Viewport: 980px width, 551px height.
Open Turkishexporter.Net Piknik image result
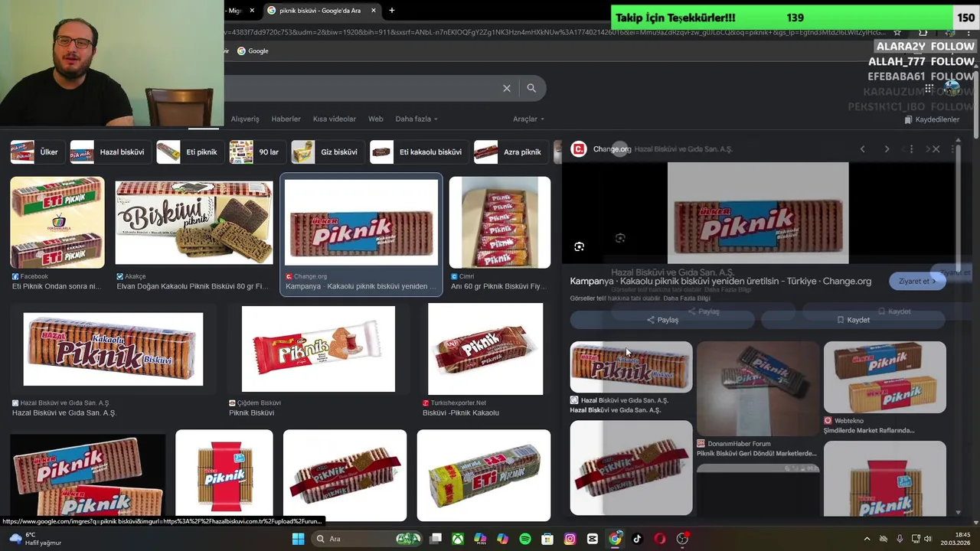tap(485, 349)
